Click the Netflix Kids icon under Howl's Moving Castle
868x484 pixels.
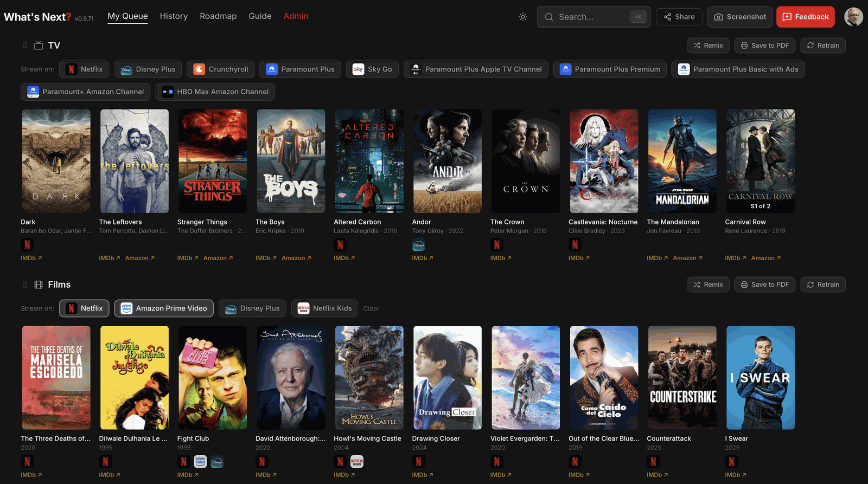coord(357,462)
